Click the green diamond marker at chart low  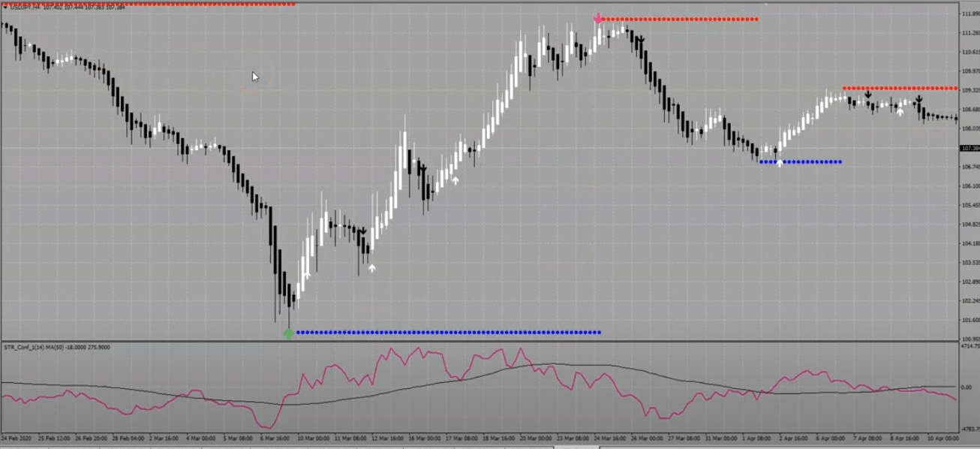[x=289, y=333]
